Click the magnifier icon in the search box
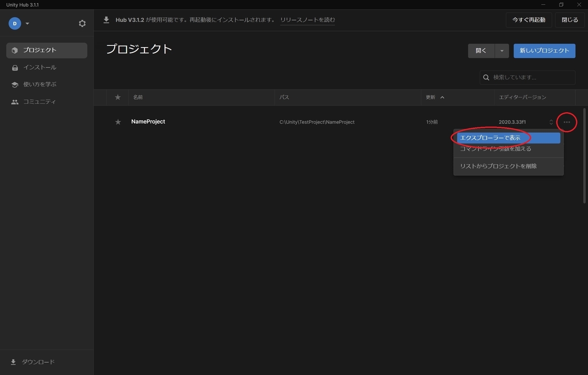This screenshot has width=588, height=375. (x=486, y=77)
